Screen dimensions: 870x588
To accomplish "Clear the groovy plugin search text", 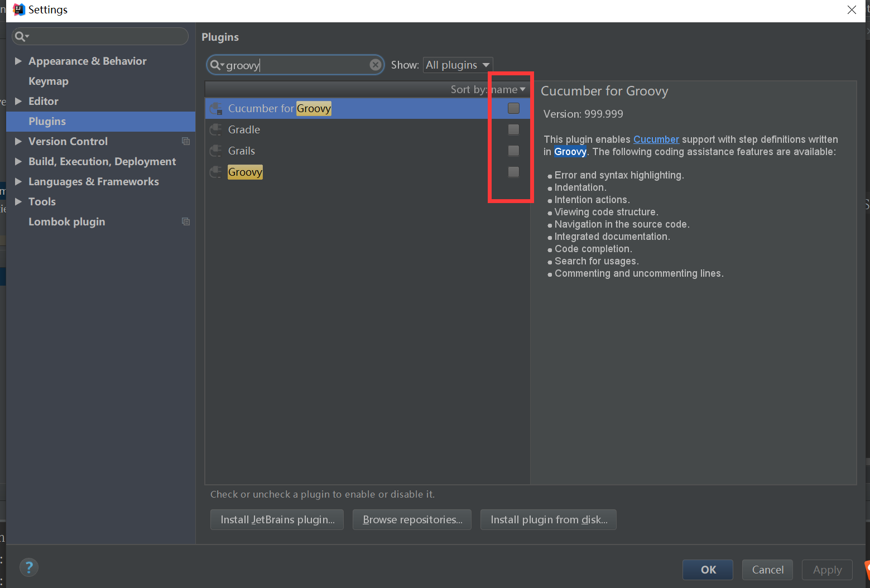I will click(376, 65).
